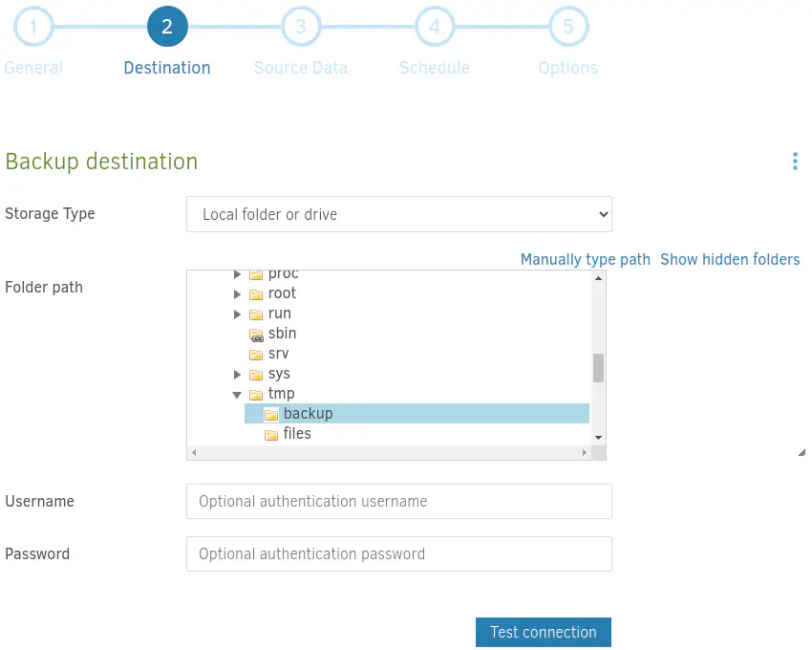Open step 5 Options
Image resolution: width=812 pixels, height=650 pixels.
point(568,28)
